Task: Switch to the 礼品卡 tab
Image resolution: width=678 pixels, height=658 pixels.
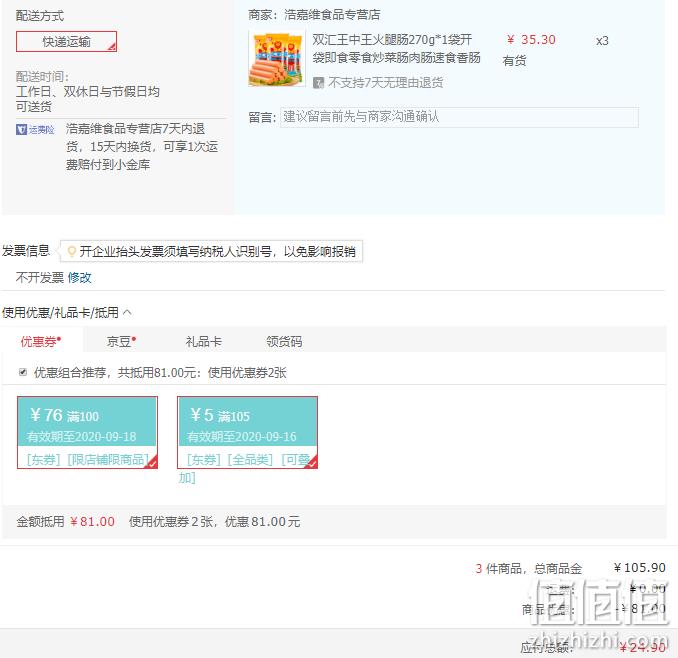Action: (203, 342)
